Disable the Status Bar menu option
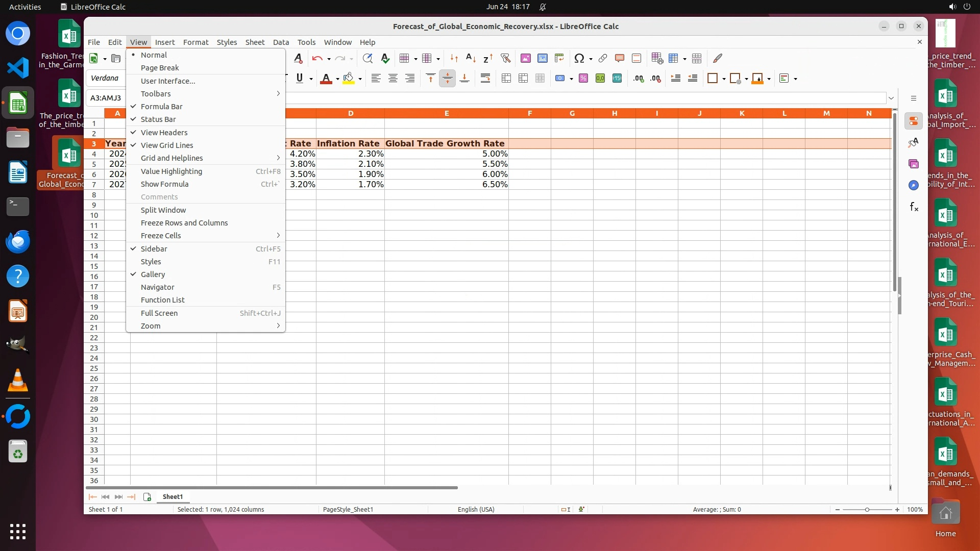Screen dimensions: 980x551 (158, 119)
